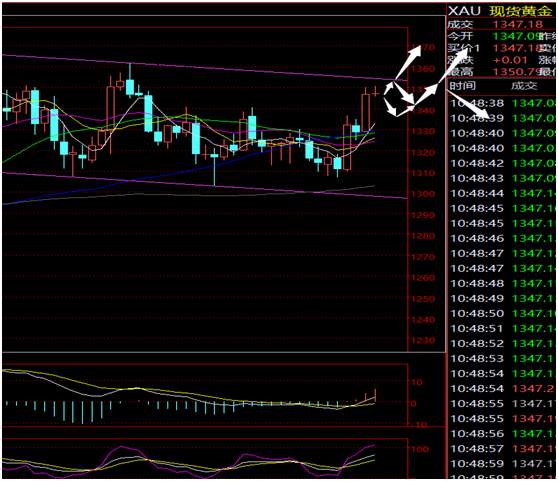Select the 现货黄金 instrument name

(521, 11)
